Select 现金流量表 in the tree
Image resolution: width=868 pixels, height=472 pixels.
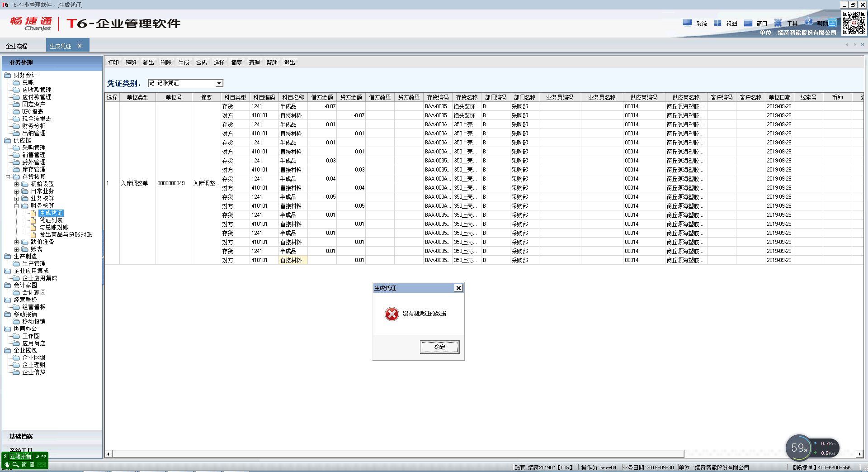point(37,119)
